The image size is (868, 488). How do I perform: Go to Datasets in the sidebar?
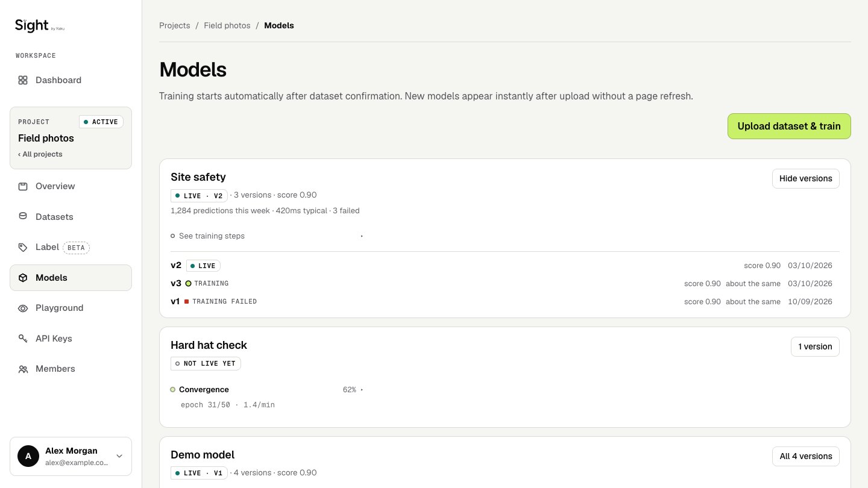[x=71, y=217]
